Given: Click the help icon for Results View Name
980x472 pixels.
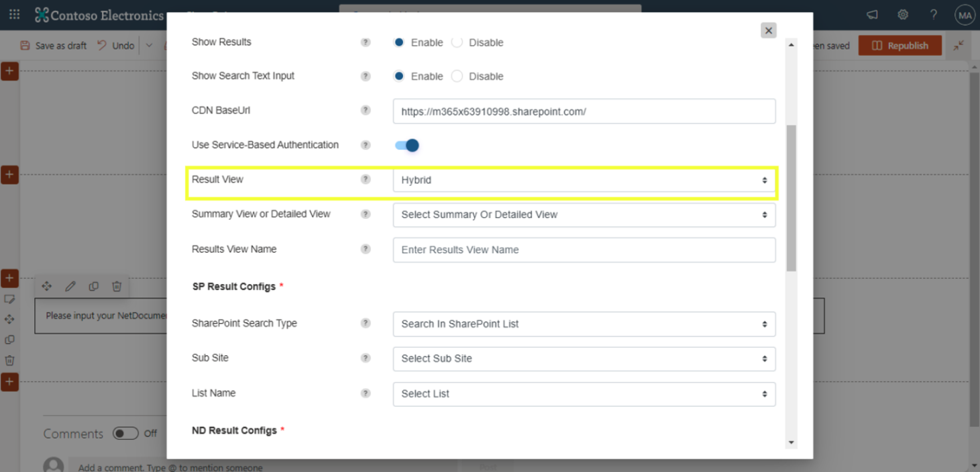Looking at the screenshot, I should coord(366,249).
